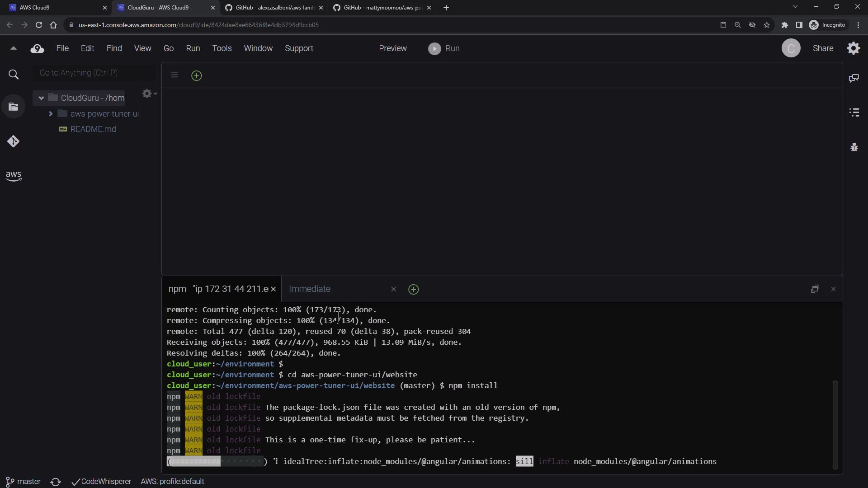
Task: Open the Debugger bug icon
Action: [854, 147]
